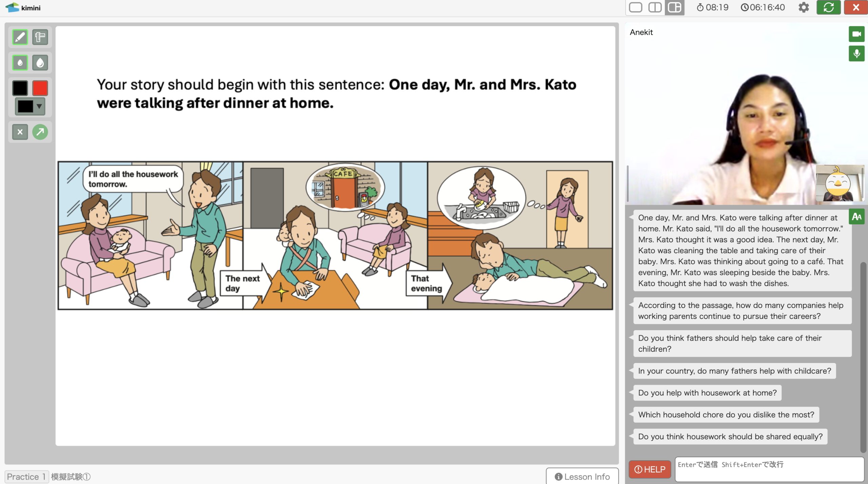The height and width of the screenshot is (484, 868).
Task: Choose the thin stroke size
Action: 20,63
